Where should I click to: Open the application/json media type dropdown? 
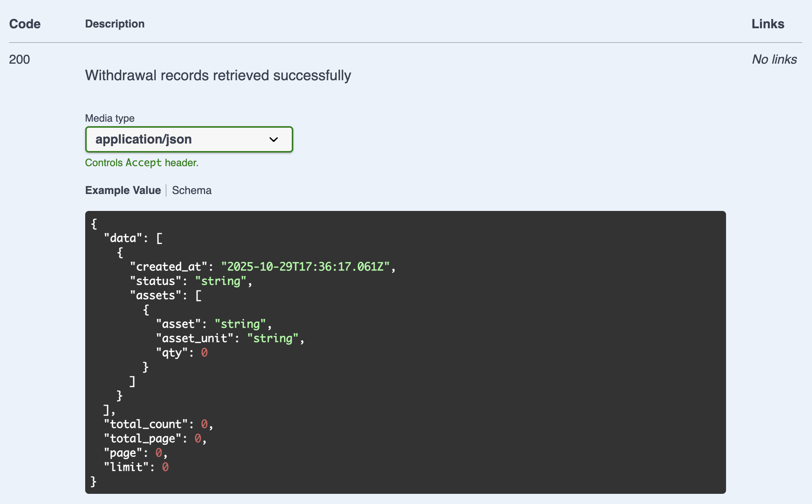tap(188, 139)
